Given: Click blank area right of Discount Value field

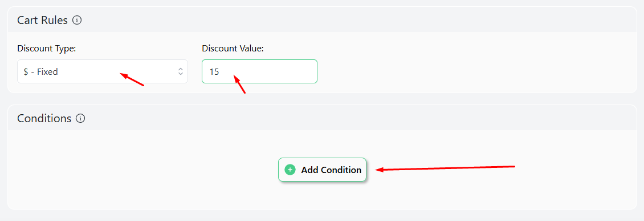Looking at the screenshot, I should [472, 71].
